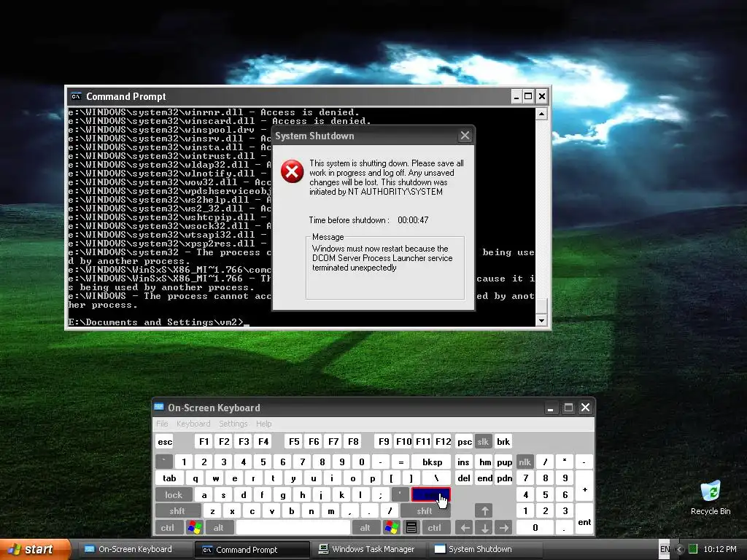Click the esc key on the on-screen keyboard
This screenshot has height=560, width=747.
(165, 441)
